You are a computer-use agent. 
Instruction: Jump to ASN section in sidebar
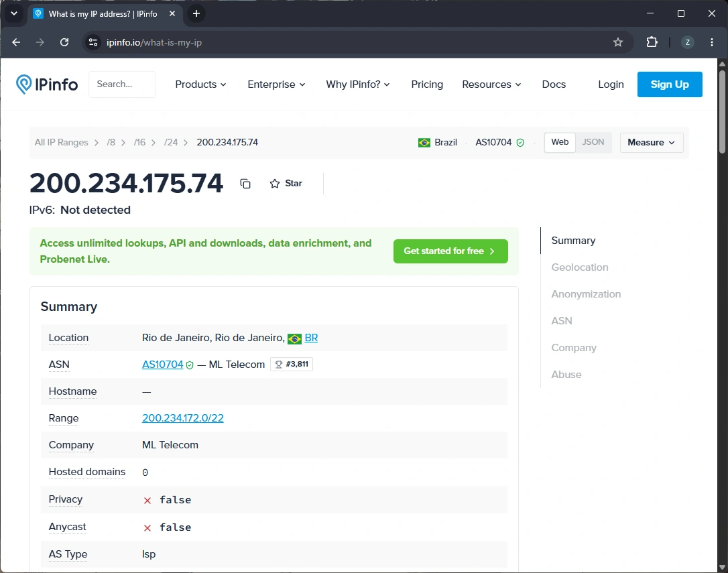click(561, 321)
